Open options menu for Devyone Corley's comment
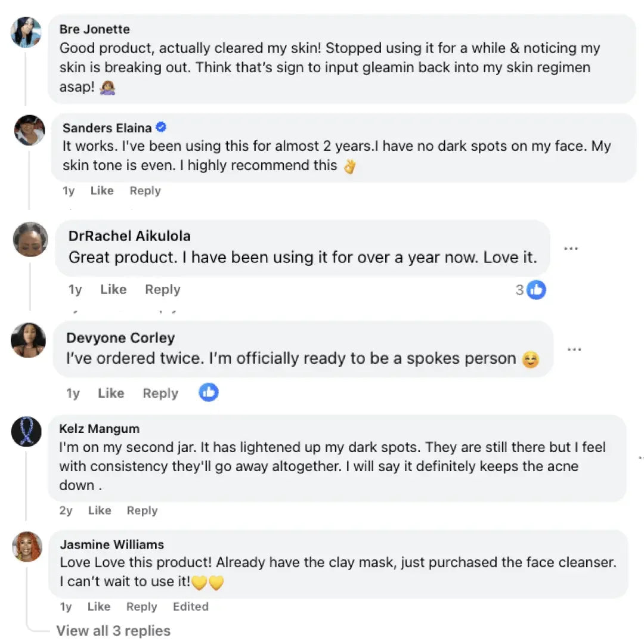 [574, 349]
